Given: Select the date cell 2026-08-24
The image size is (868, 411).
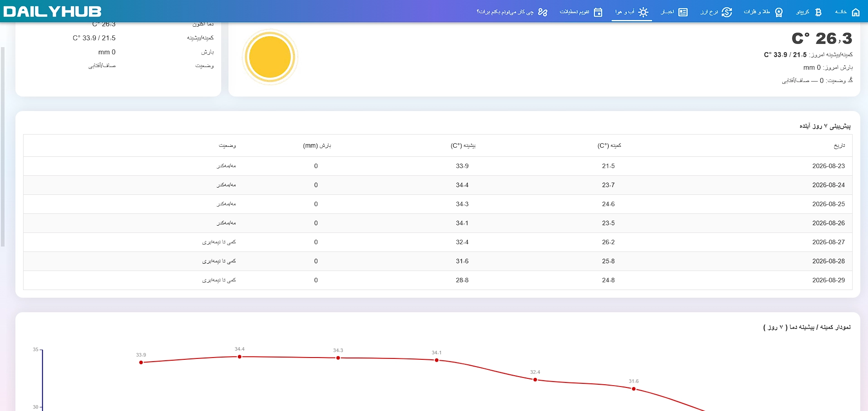Looking at the screenshot, I should pos(828,185).
